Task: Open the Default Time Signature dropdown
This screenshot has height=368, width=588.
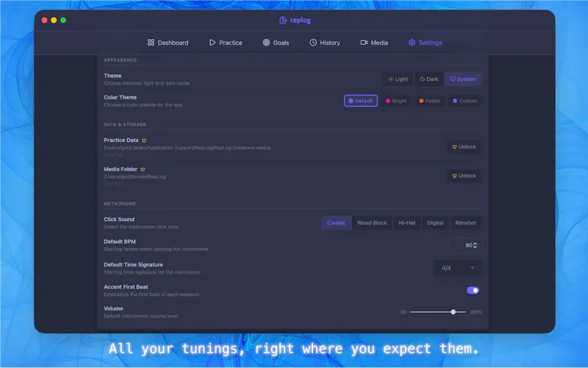Action: pos(457,268)
